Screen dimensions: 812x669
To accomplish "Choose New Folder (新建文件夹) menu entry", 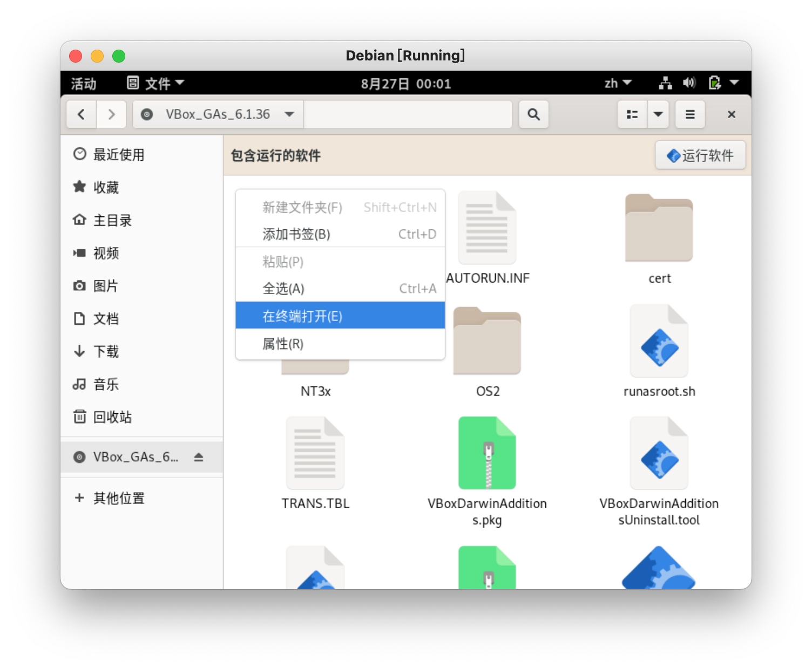I will [x=340, y=207].
